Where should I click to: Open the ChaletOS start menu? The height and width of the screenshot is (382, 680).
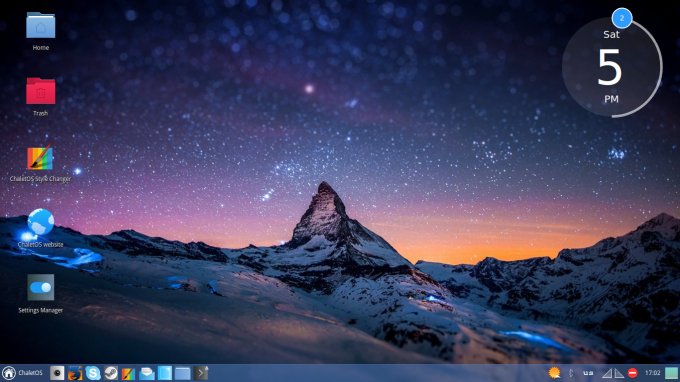[23, 373]
